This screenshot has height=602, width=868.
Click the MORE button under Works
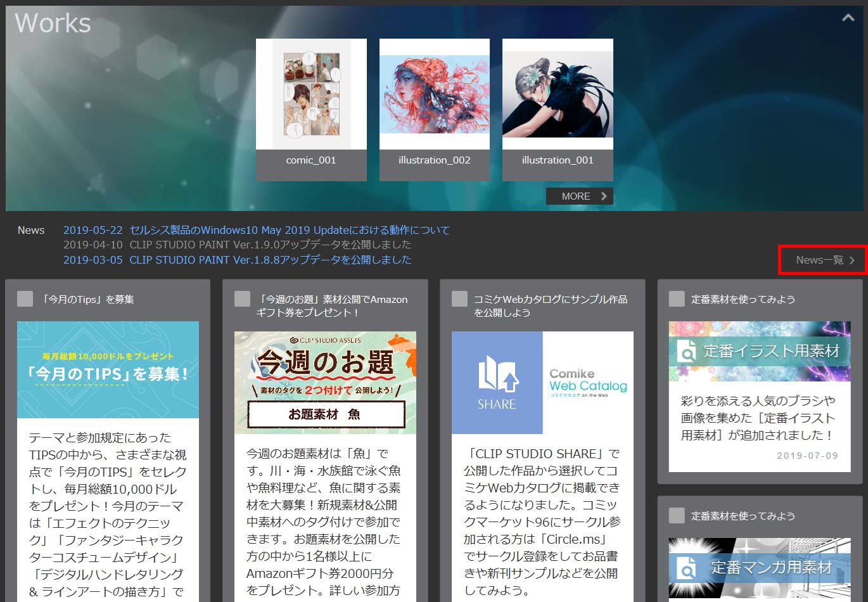click(x=579, y=196)
